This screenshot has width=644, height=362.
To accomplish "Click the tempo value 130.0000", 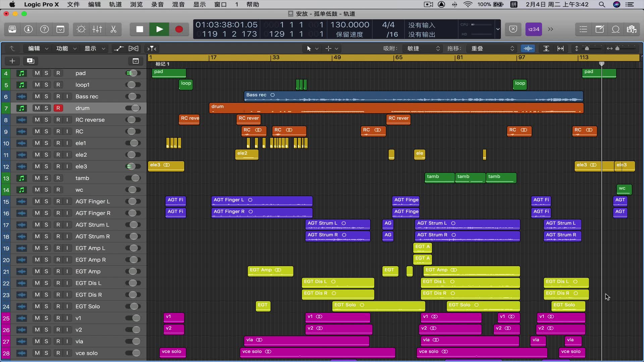I will pos(350,25).
